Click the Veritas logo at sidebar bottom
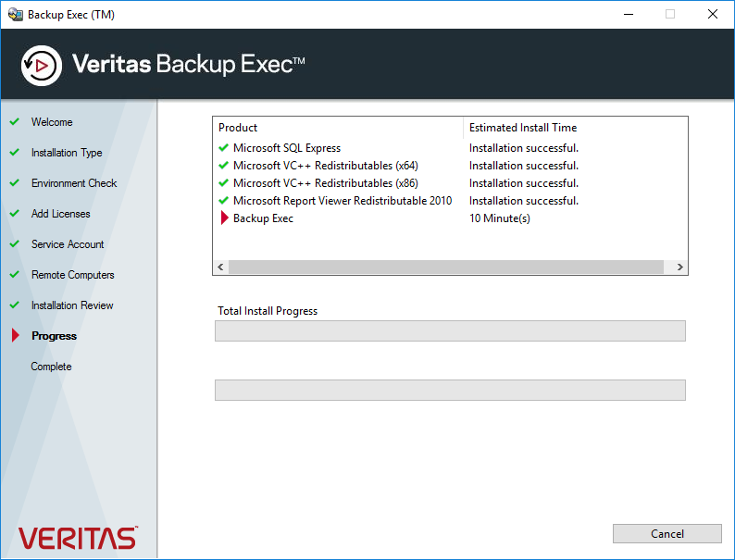The height and width of the screenshot is (560, 735). pyautogui.click(x=78, y=538)
